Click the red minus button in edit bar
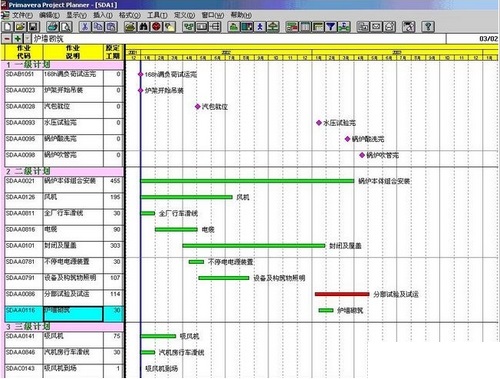The height and width of the screenshot is (379, 500). coord(7,39)
